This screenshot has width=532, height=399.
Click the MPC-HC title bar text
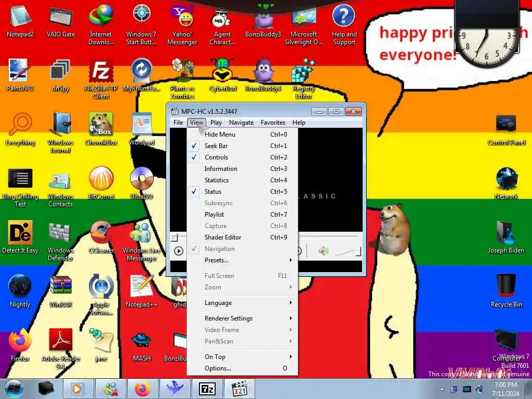[x=209, y=111]
